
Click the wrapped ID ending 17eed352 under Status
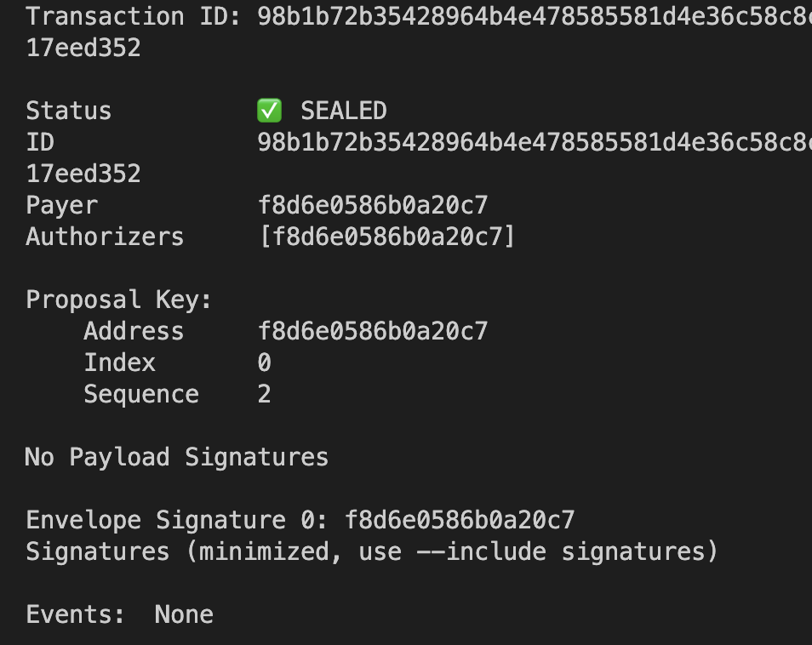coord(83,174)
